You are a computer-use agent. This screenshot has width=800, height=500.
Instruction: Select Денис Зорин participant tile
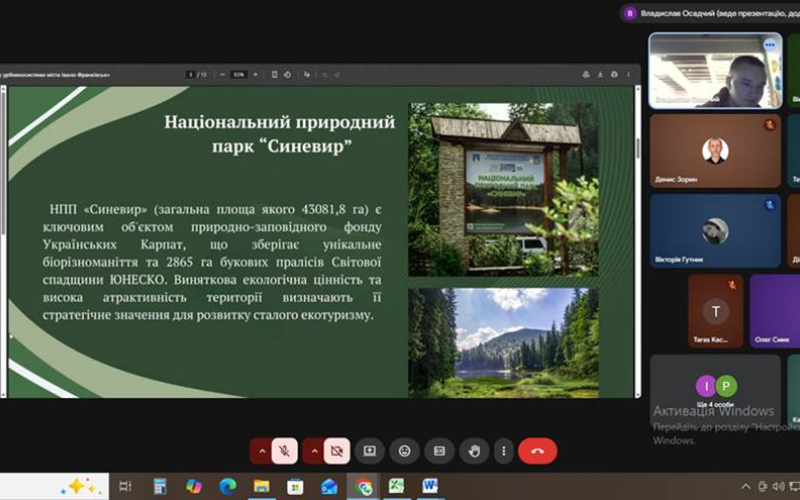(715, 151)
